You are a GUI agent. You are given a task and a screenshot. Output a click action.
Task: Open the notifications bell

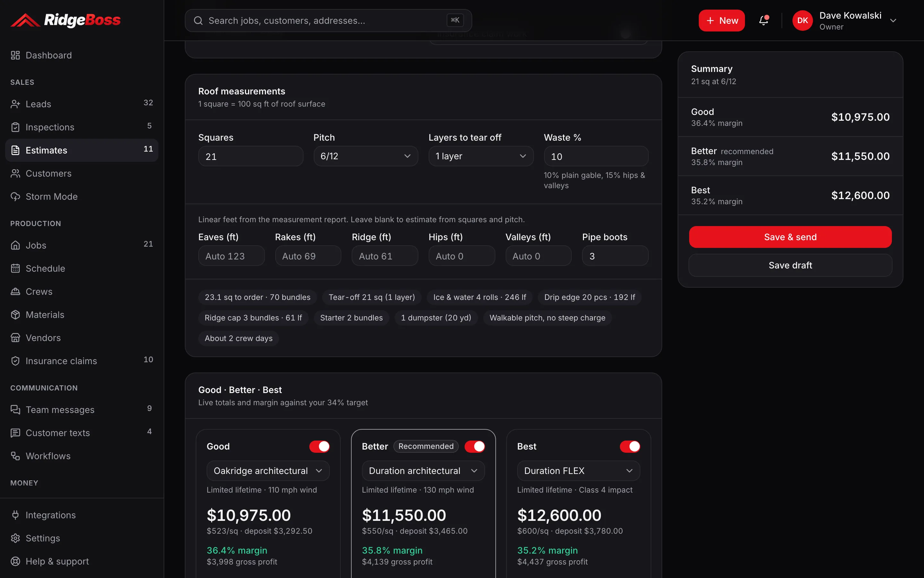click(x=763, y=20)
